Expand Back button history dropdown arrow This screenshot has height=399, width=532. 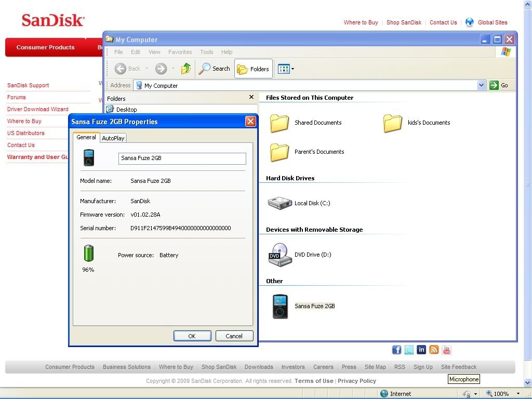coord(147,69)
